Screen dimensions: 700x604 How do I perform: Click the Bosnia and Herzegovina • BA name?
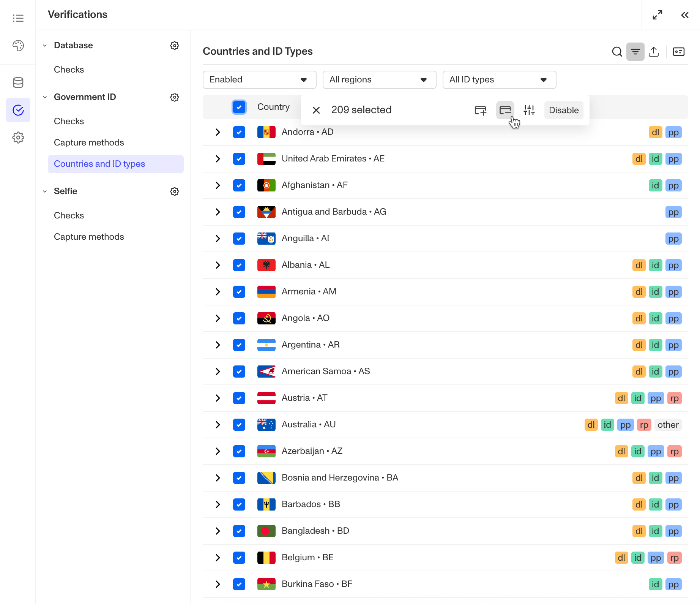[340, 478]
